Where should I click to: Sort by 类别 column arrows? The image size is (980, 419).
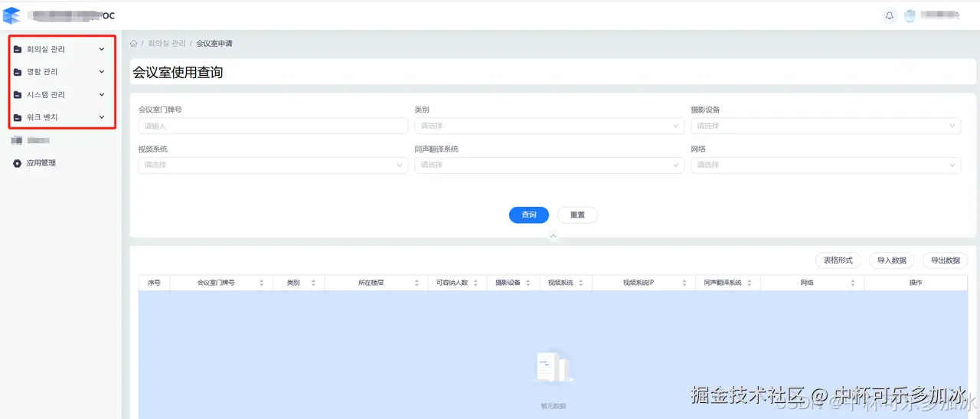(x=313, y=283)
